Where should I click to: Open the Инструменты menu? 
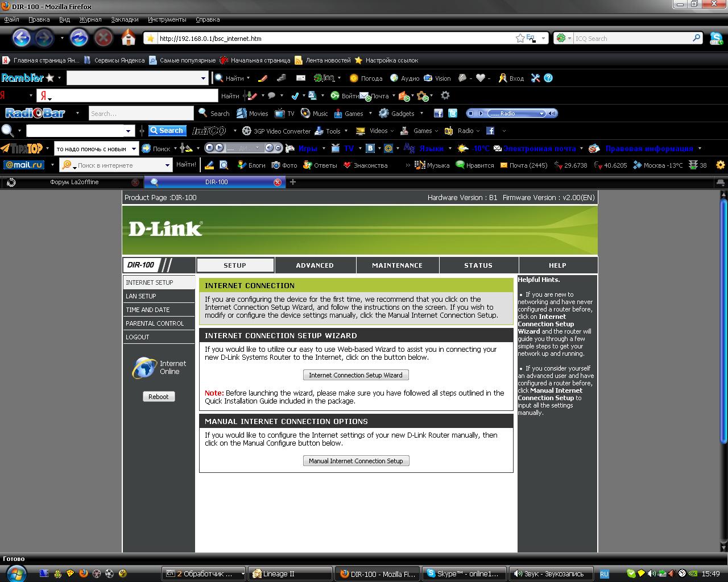point(167,19)
